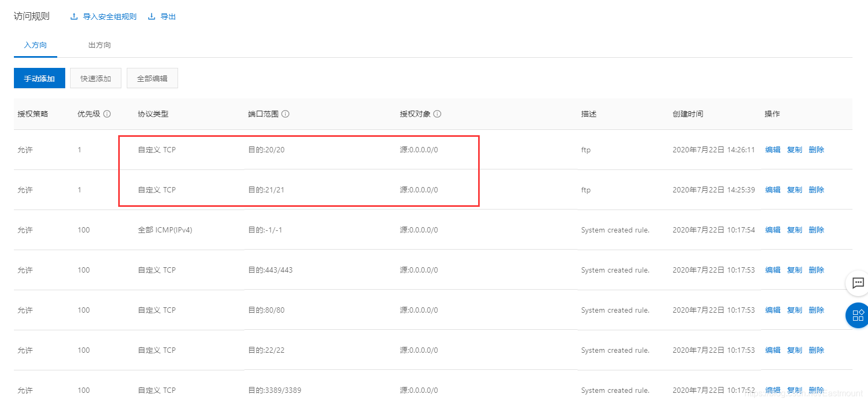Open the chat feedback floating icon

click(x=858, y=283)
